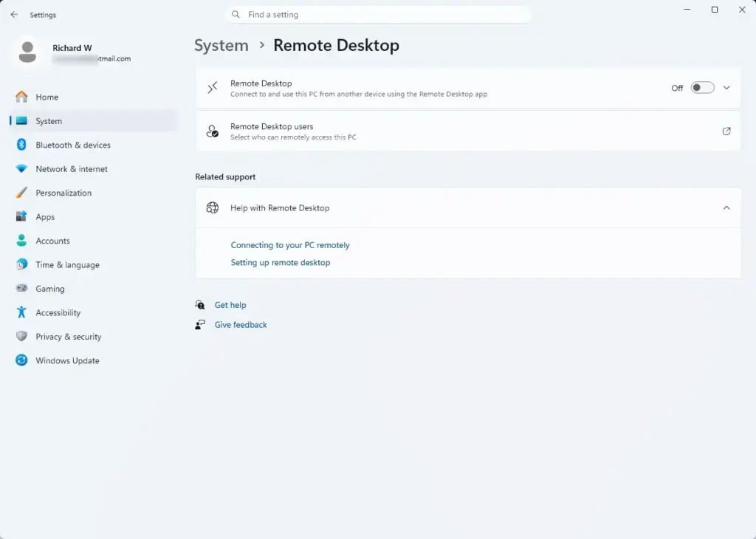756x539 pixels.
Task: Click the Windows Update sync icon
Action: click(x=21, y=360)
